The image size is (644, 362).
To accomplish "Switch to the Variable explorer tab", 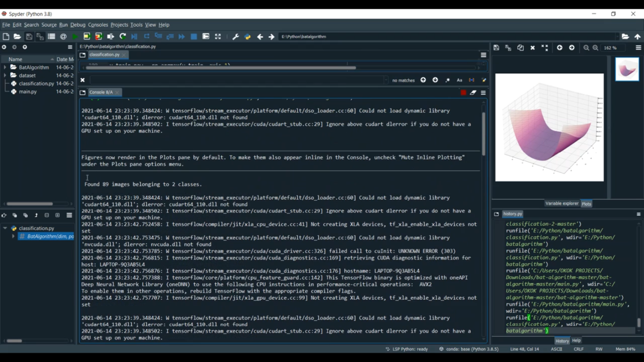I will (562, 204).
